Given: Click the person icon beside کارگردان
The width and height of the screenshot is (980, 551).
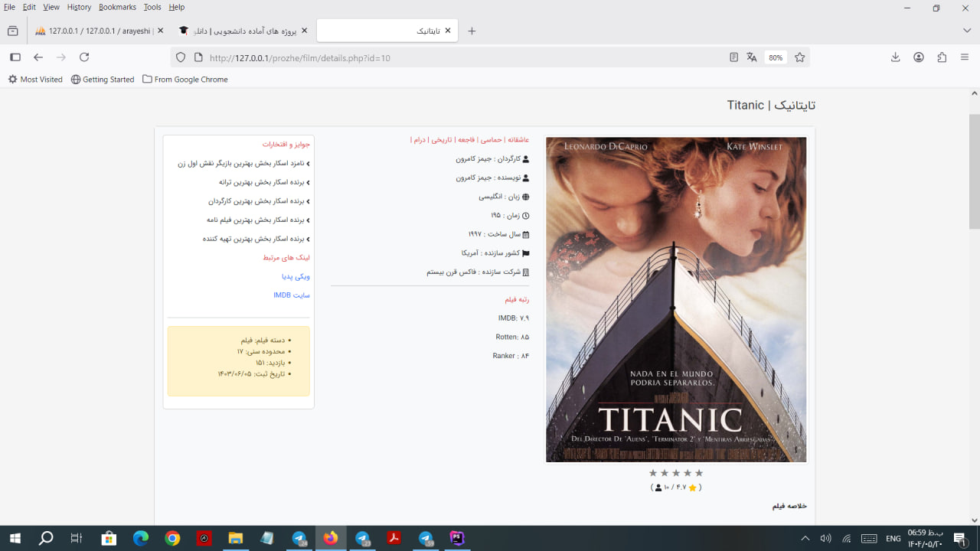Looking at the screenshot, I should pyautogui.click(x=525, y=159).
